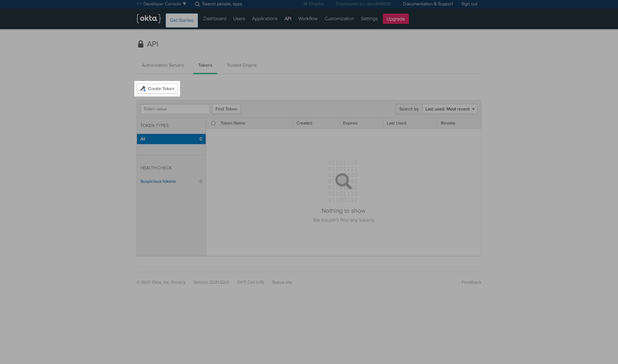The image size is (618, 364).
Task: Focus the Token value input field
Action: pyautogui.click(x=175, y=109)
